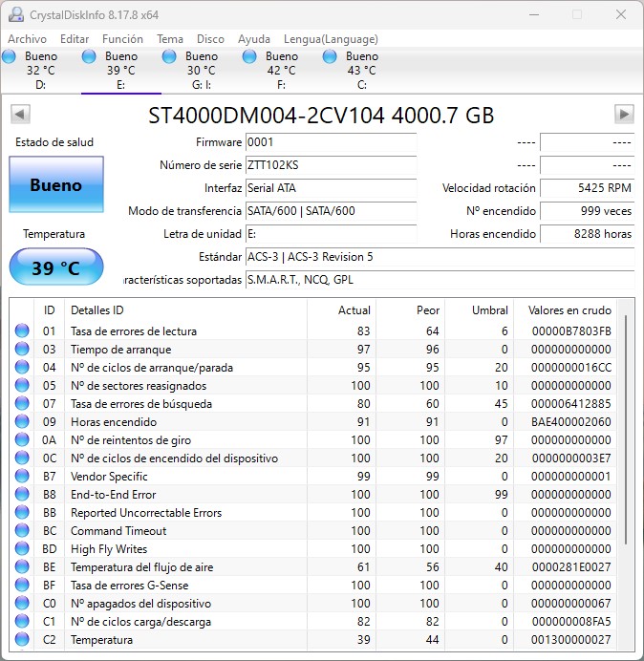The image size is (644, 661).
Task: Click the CrystalDiskInfo app icon in title bar
Action: [16, 14]
